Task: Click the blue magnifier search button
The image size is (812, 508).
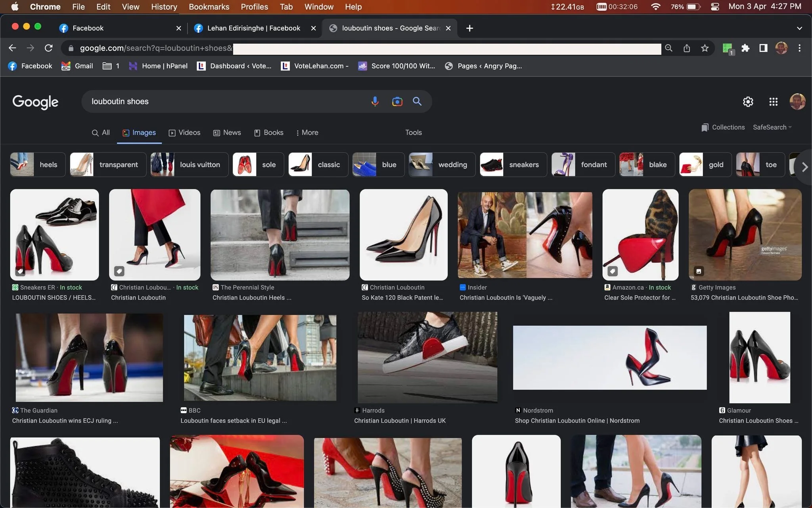Action: click(417, 101)
